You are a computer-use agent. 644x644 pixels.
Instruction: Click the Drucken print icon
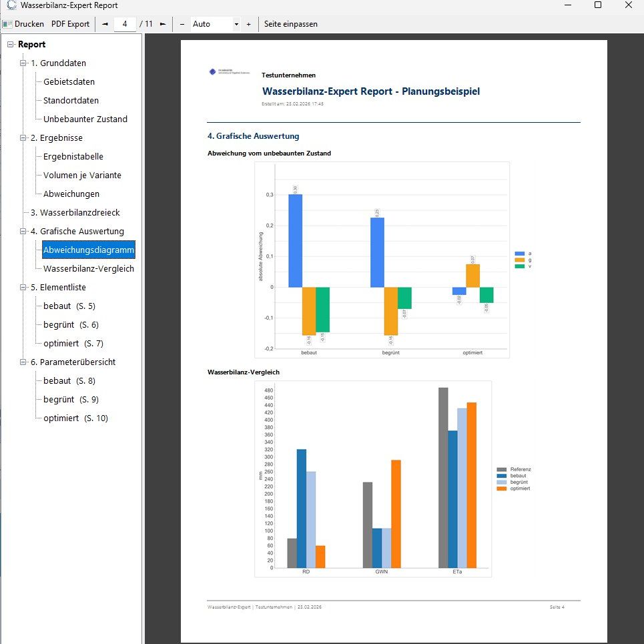point(8,24)
